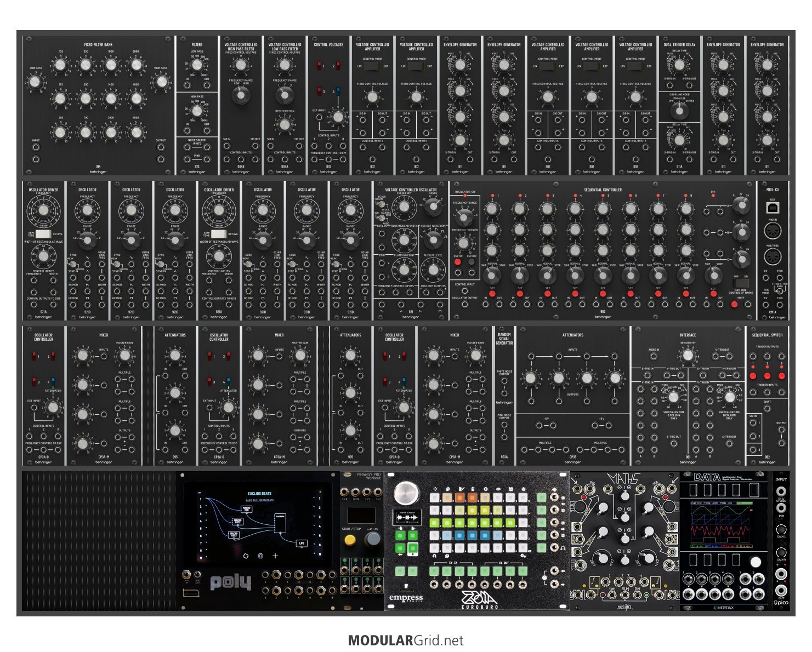Image resolution: width=812 pixels, height=652 pixels.
Task: Flip red switch 3 on the 992 Control Voltages
Action: (x=320, y=91)
